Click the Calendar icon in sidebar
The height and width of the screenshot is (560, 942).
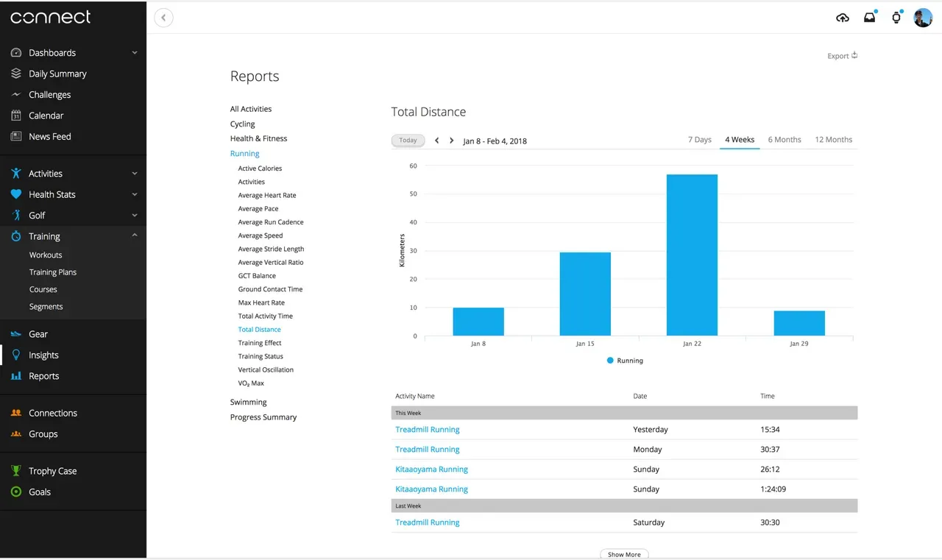(16, 116)
